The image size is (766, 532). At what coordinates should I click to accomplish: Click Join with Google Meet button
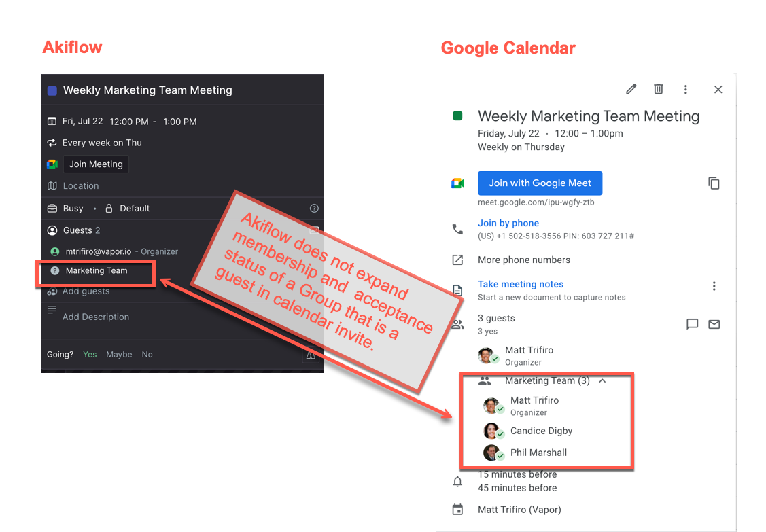[540, 183]
